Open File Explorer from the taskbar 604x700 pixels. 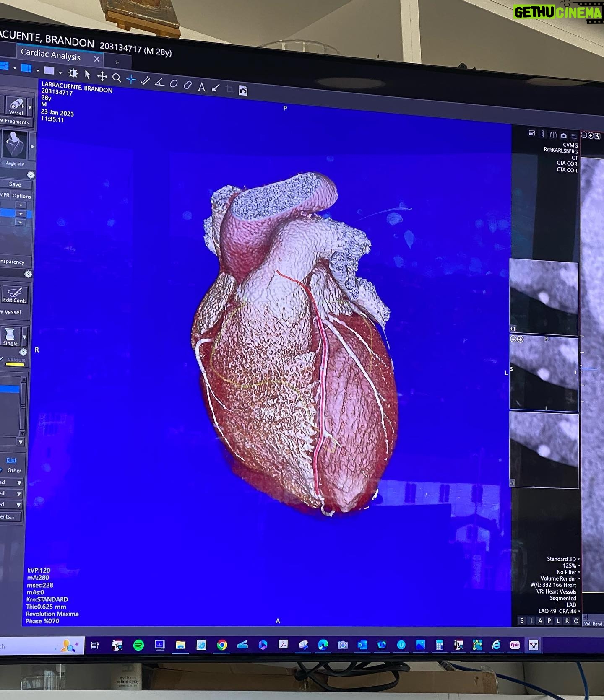click(x=180, y=645)
